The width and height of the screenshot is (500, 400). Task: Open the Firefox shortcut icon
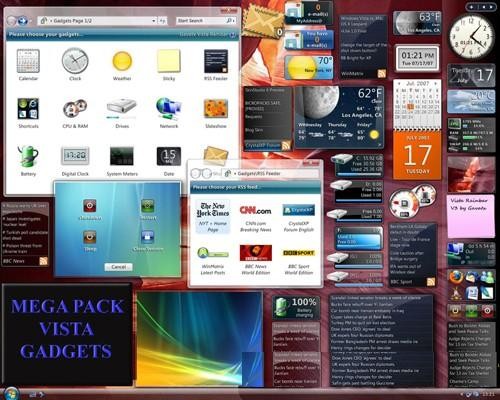(x=456, y=277)
